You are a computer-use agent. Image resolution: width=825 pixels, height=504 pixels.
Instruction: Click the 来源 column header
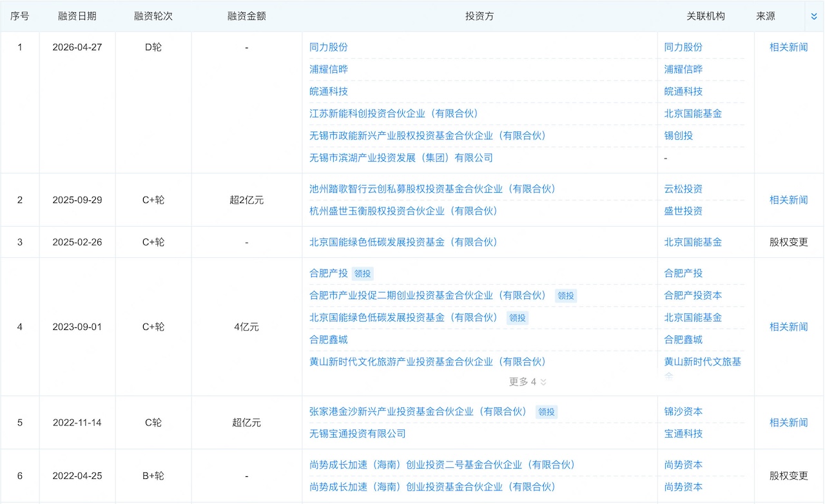pos(766,16)
